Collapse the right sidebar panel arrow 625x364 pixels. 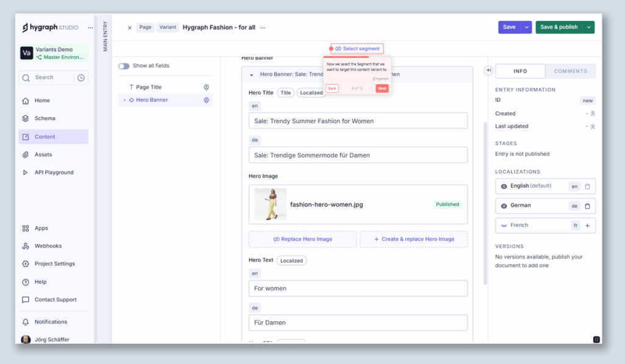click(x=488, y=71)
